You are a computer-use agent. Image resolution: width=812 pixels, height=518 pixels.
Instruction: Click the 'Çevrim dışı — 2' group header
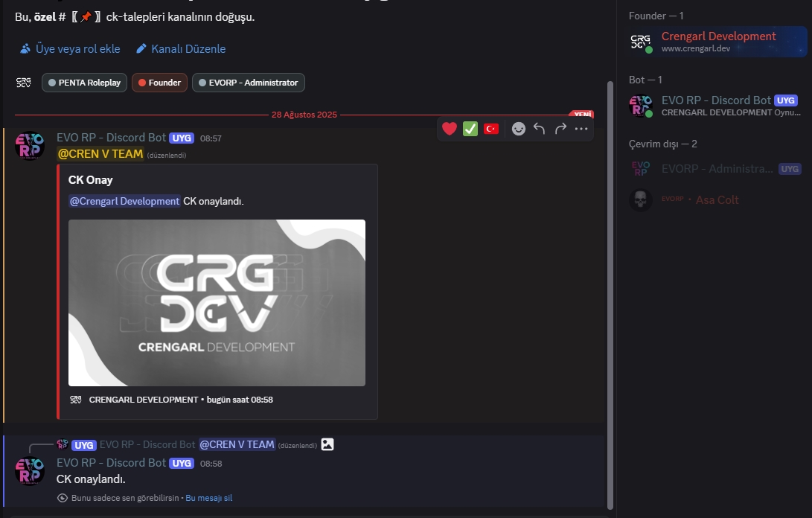click(663, 144)
